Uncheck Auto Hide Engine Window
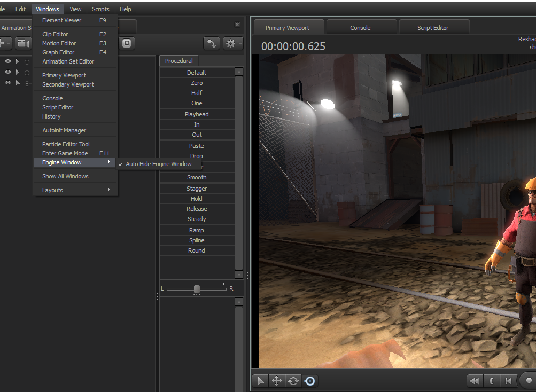This screenshot has height=392, width=536. tap(159, 164)
